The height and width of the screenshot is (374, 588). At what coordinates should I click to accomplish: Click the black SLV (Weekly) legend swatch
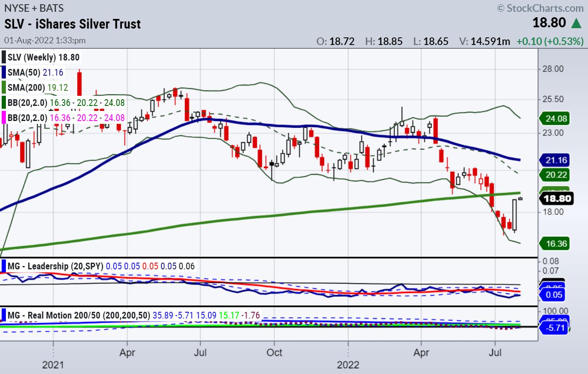pos(3,57)
